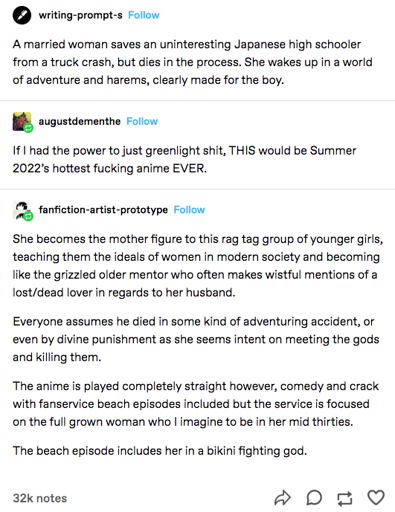Open the augustdementhe blog name
395x512 pixels.
[x=79, y=121]
